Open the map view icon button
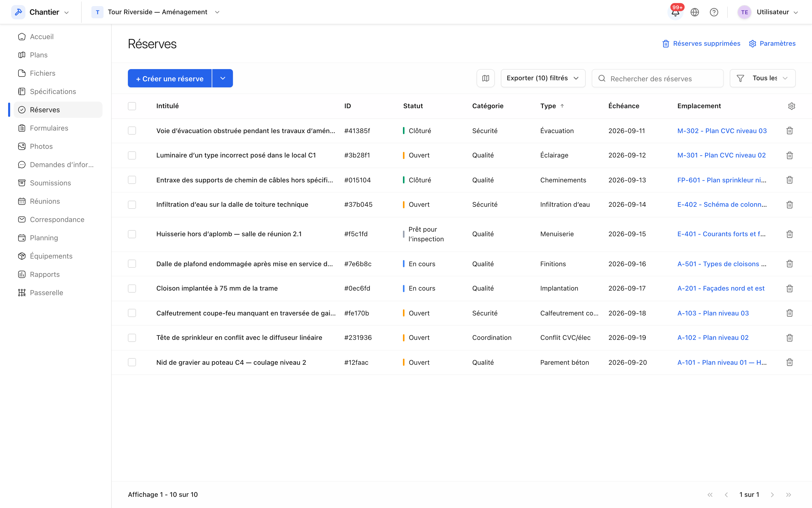The image size is (812, 508). [x=485, y=78]
